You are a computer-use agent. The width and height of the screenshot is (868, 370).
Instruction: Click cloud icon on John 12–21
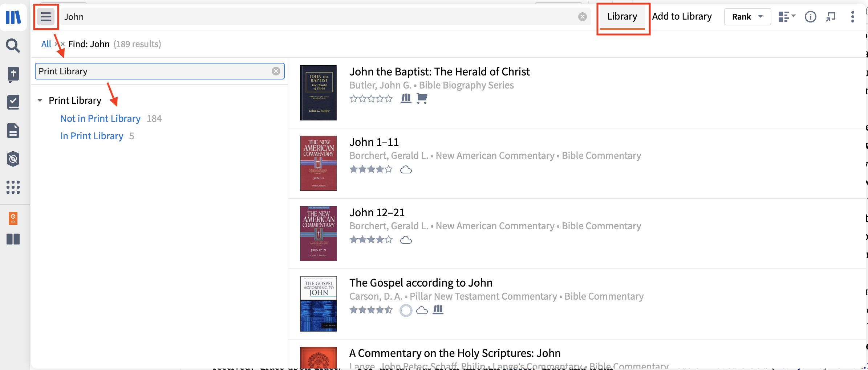click(406, 240)
